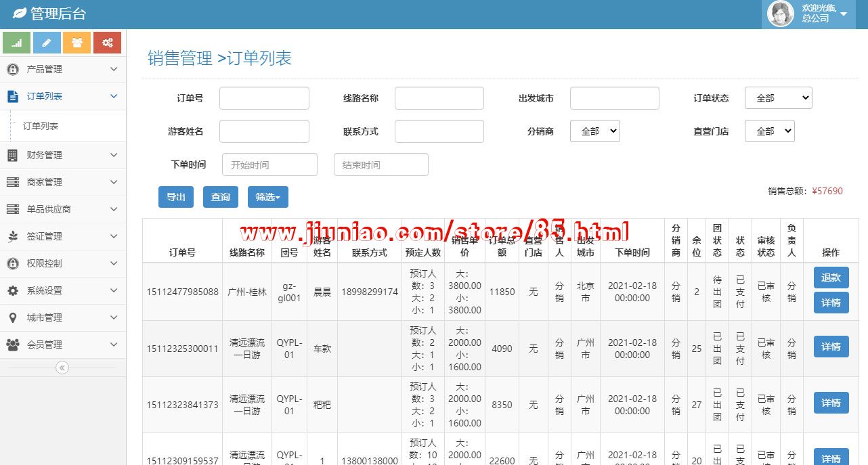Screen dimensions: 868x465
Task: Click the document icon beside 订单列表 menu
Action: (12, 96)
